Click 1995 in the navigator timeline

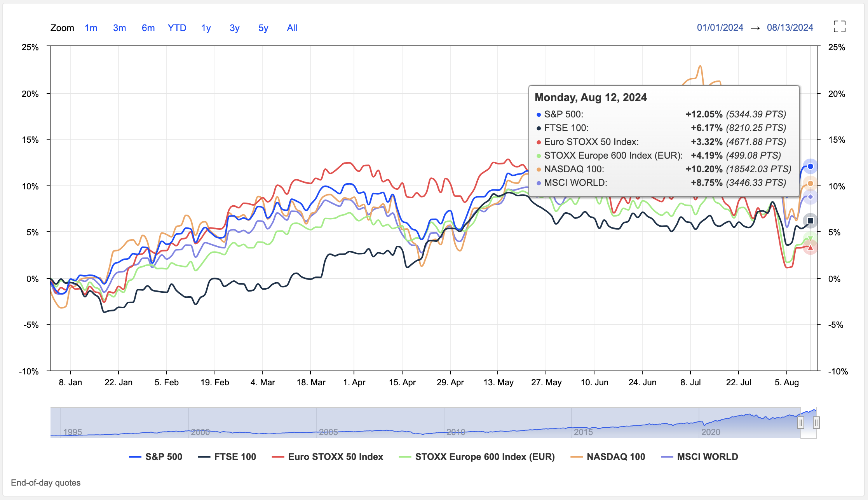73,432
